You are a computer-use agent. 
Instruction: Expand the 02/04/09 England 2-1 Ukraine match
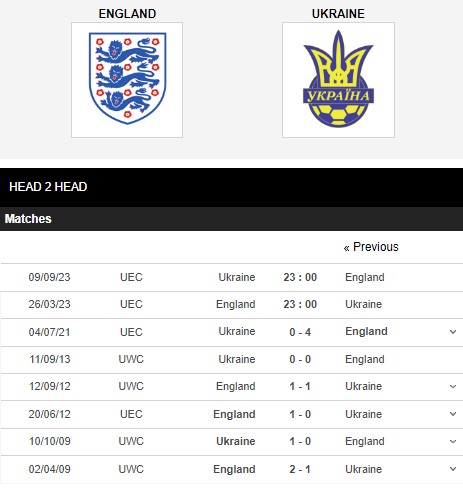pyautogui.click(x=453, y=469)
